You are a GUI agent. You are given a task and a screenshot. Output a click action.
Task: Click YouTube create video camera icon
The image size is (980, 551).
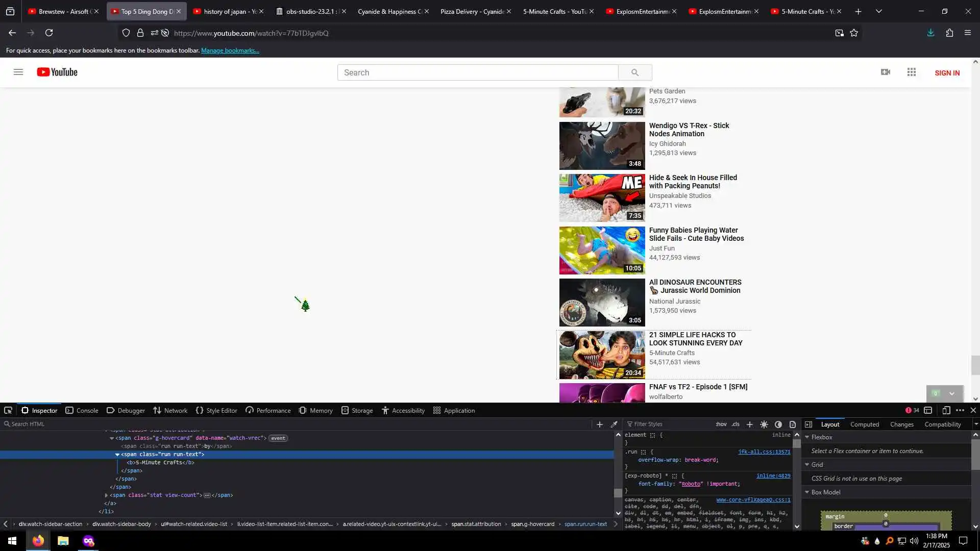(x=886, y=72)
